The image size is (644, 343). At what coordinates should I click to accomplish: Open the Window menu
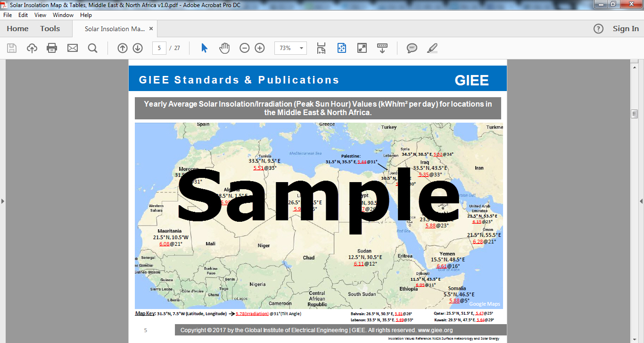(x=63, y=15)
